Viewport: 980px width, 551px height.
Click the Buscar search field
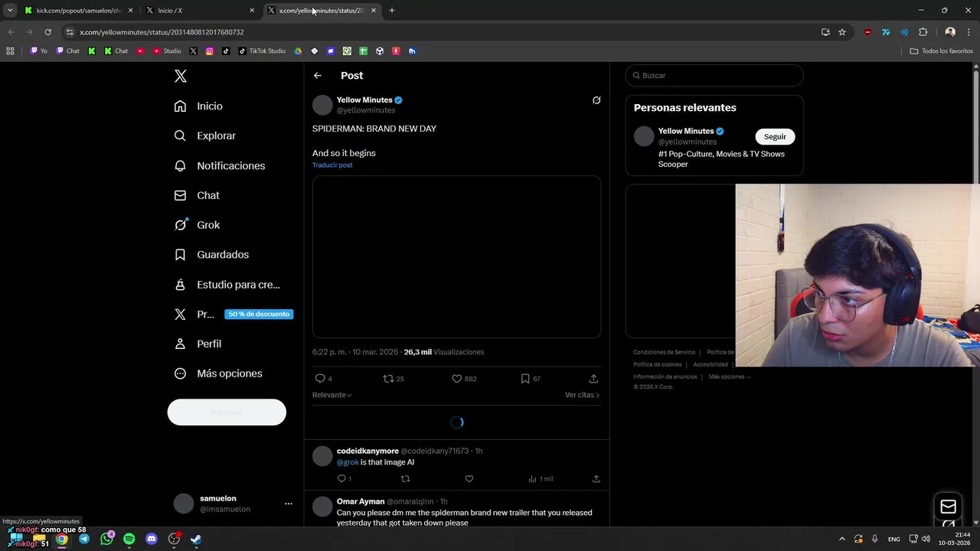tap(714, 76)
